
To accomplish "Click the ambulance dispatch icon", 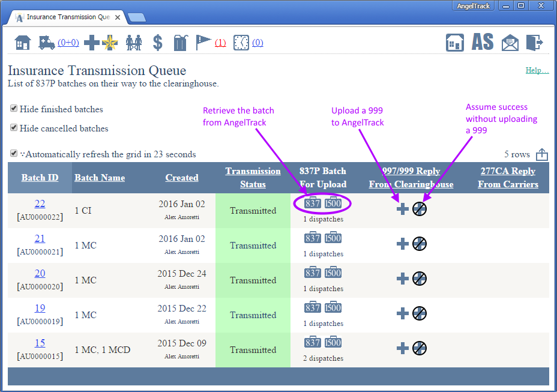I will 47,42.
